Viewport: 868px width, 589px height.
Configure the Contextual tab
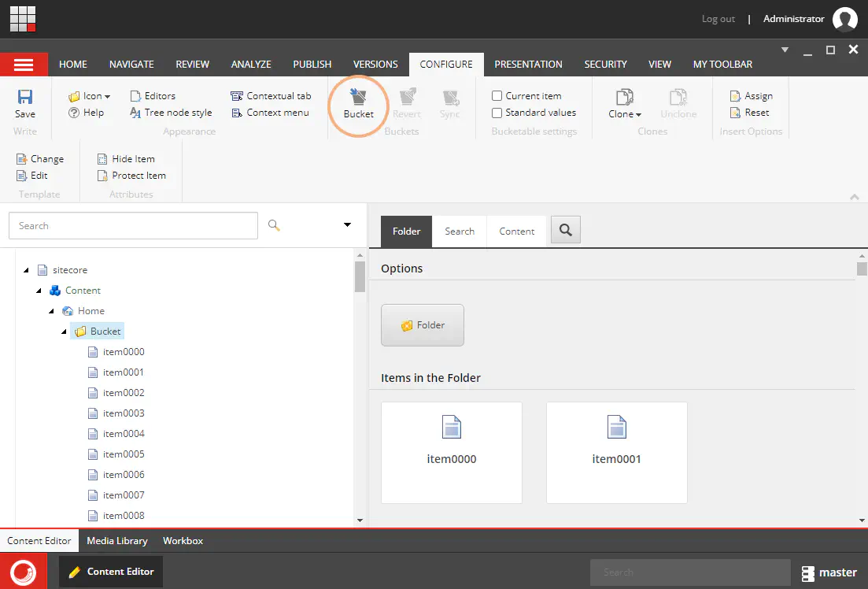click(271, 96)
